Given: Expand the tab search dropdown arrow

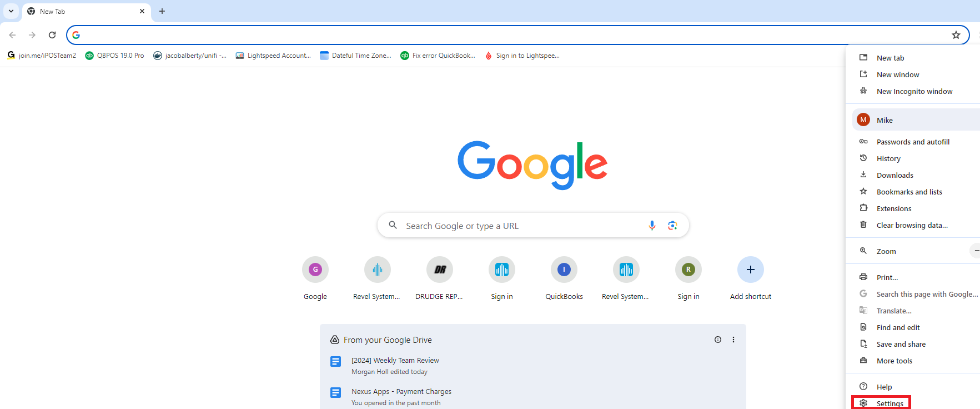Looking at the screenshot, I should click(x=11, y=11).
